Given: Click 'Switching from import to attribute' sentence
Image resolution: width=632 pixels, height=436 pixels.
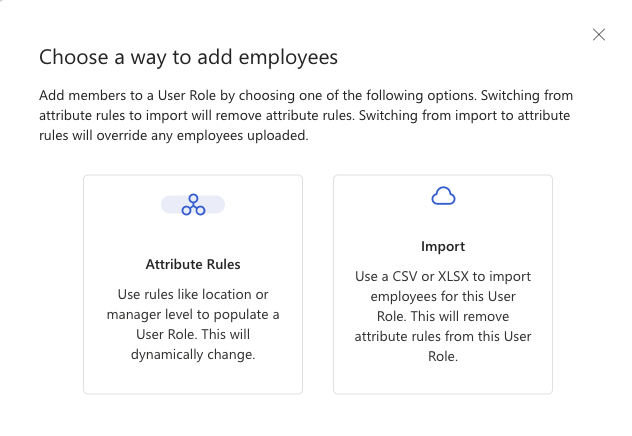Looking at the screenshot, I should click(x=464, y=116).
